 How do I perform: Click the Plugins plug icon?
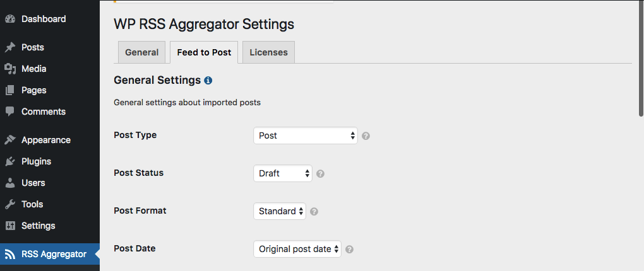(x=10, y=161)
